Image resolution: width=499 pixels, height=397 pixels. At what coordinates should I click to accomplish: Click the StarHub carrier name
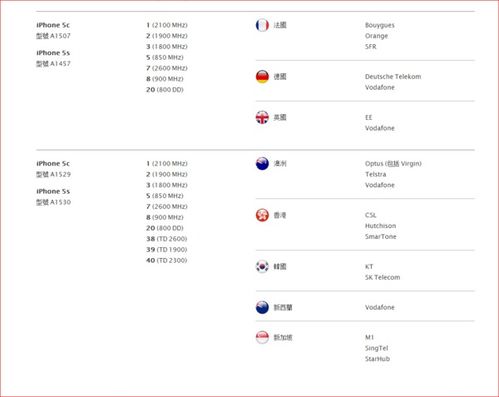[x=377, y=359]
